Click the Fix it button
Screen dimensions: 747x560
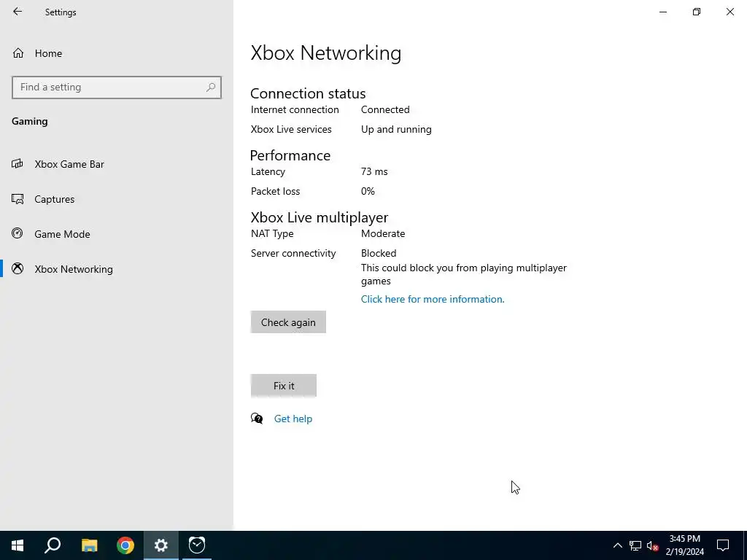[x=284, y=386]
